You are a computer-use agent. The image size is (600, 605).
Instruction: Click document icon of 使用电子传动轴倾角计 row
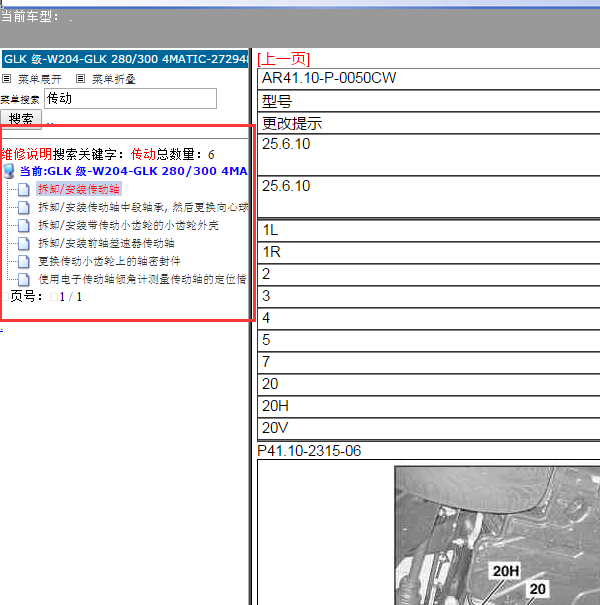(x=24, y=279)
